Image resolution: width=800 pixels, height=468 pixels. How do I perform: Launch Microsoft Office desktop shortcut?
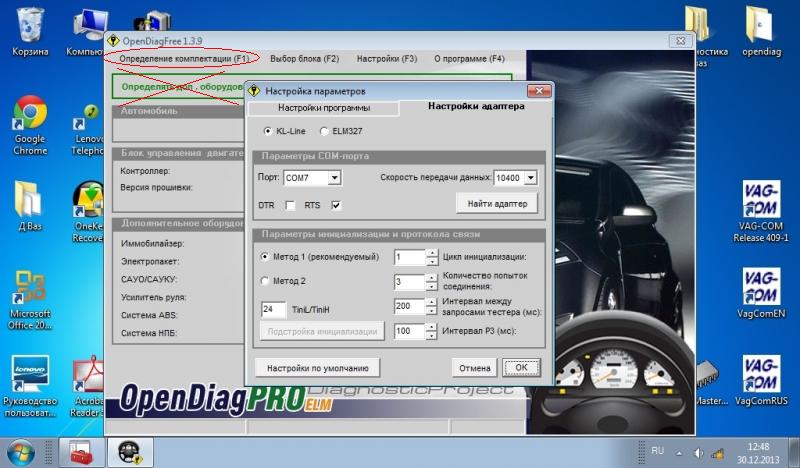pyautogui.click(x=30, y=300)
